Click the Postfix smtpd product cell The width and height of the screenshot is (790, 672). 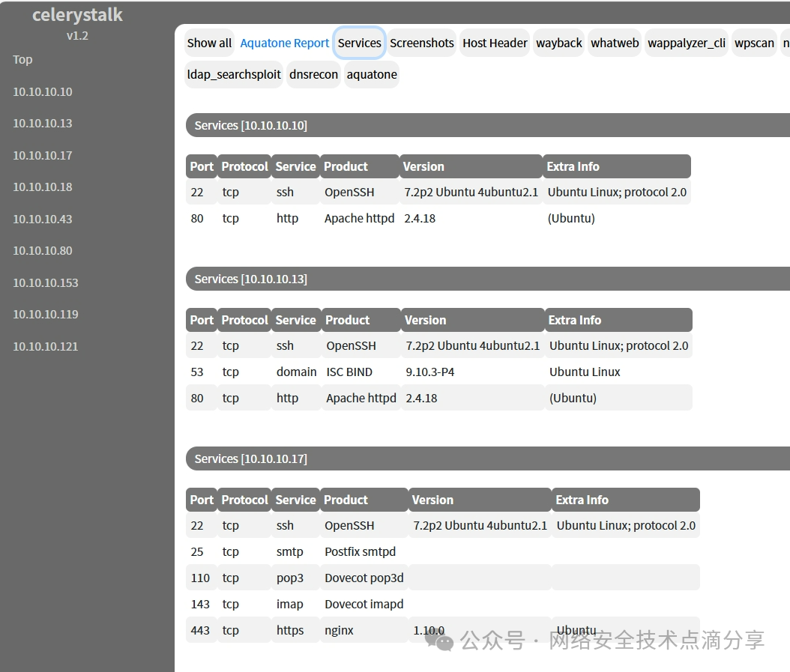click(x=361, y=552)
